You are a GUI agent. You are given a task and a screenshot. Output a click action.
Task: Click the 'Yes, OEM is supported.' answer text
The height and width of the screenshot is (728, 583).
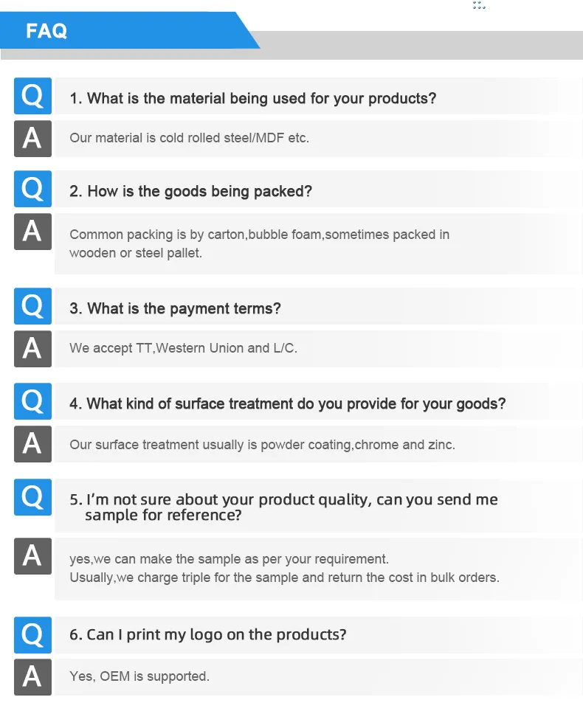click(139, 676)
